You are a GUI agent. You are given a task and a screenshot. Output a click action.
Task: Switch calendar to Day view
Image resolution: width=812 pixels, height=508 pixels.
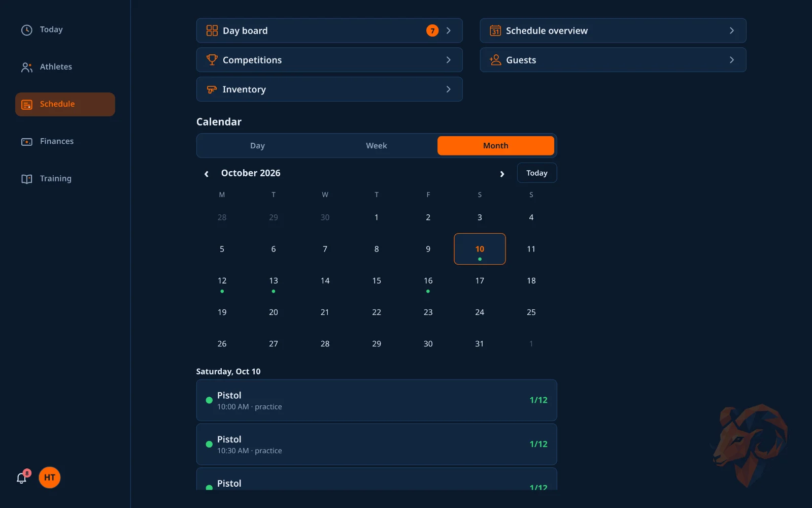click(257, 146)
